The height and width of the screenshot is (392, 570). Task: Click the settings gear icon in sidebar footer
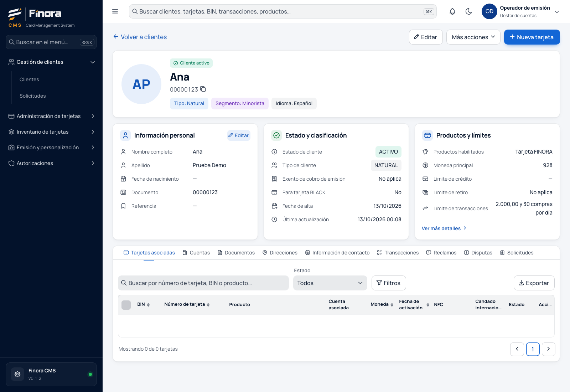(17, 374)
